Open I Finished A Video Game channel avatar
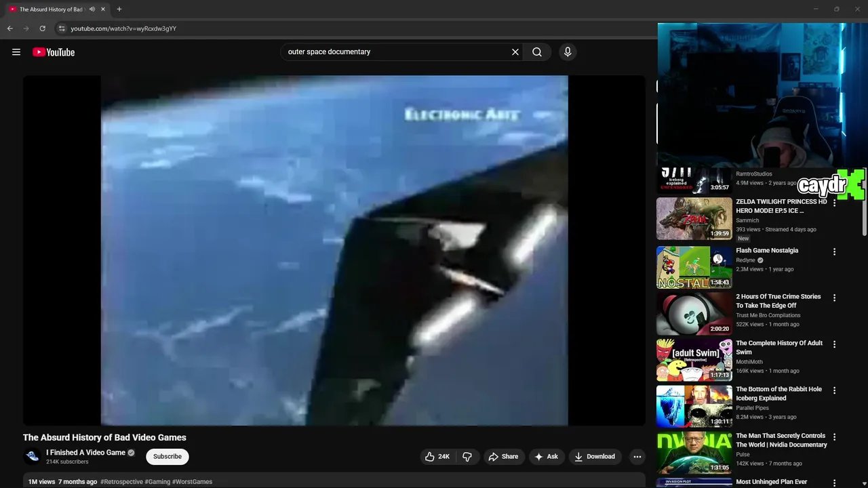The image size is (868, 488). (32, 457)
